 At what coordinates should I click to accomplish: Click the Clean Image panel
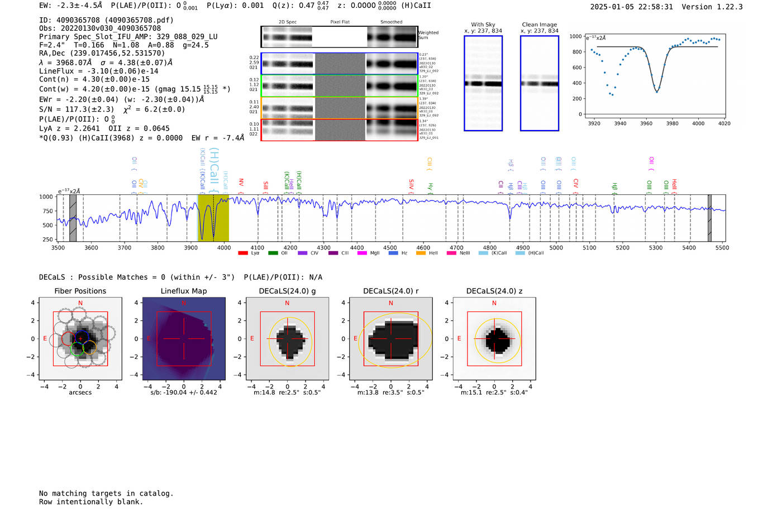click(x=540, y=83)
